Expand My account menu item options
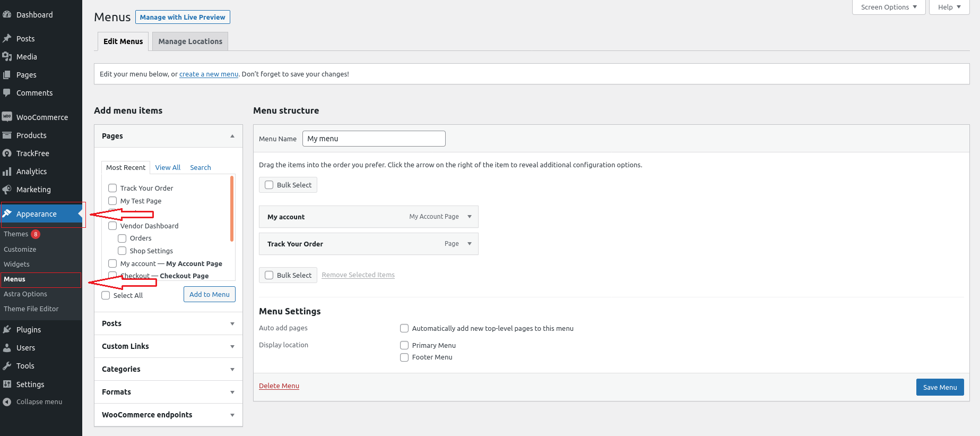The image size is (980, 436). click(470, 217)
